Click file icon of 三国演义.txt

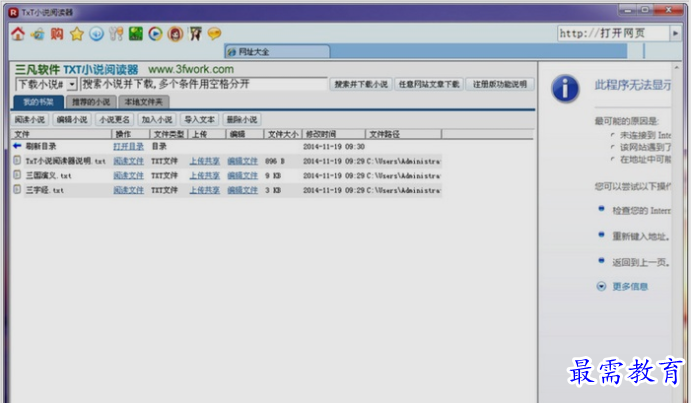tap(17, 175)
